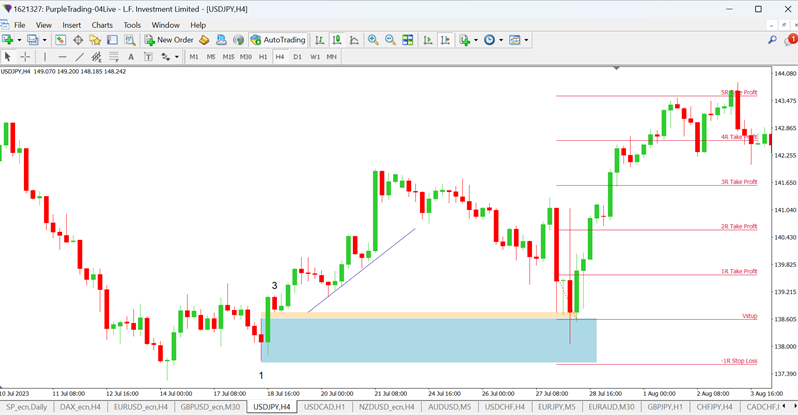Screen dimensions: 798x415
Task: Toggle chart shift icon
Action: (445, 40)
